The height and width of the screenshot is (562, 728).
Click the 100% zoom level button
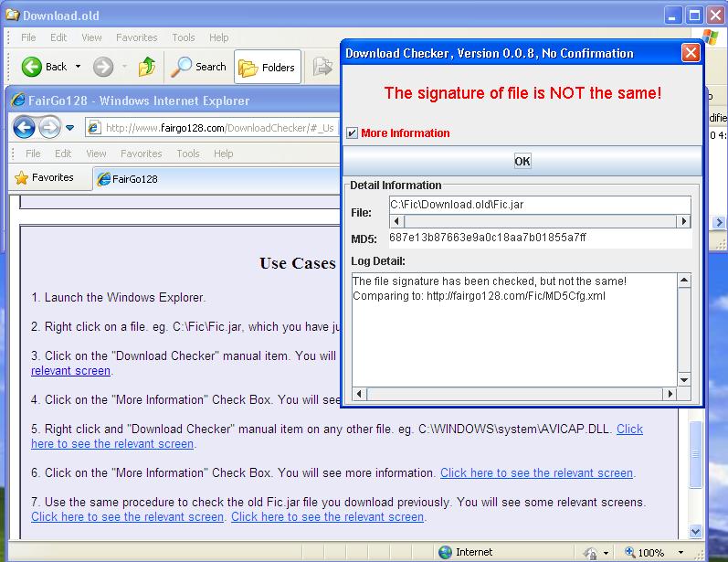[645, 552]
